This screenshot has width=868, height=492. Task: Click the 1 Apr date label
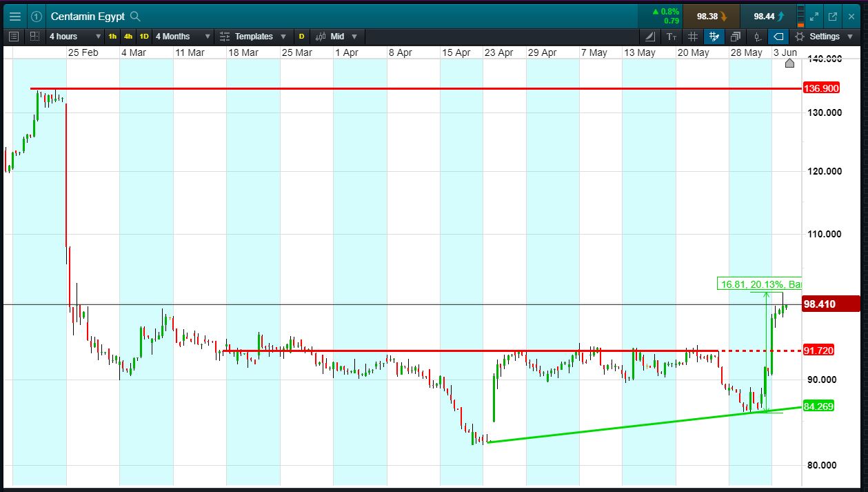pyautogui.click(x=346, y=52)
